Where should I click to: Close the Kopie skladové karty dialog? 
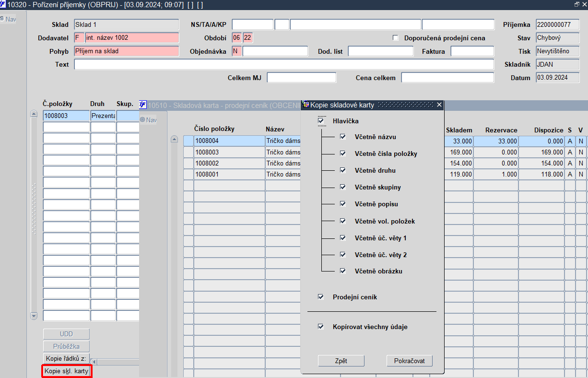click(x=439, y=105)
